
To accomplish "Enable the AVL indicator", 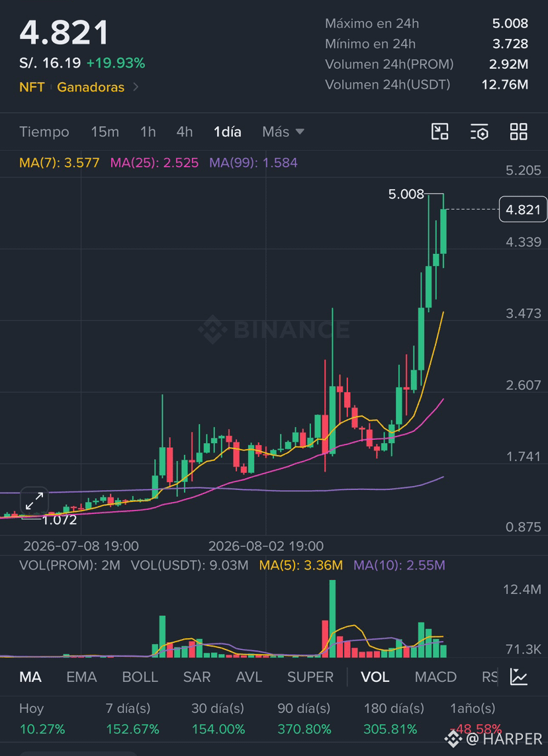I will coord(249,677).
